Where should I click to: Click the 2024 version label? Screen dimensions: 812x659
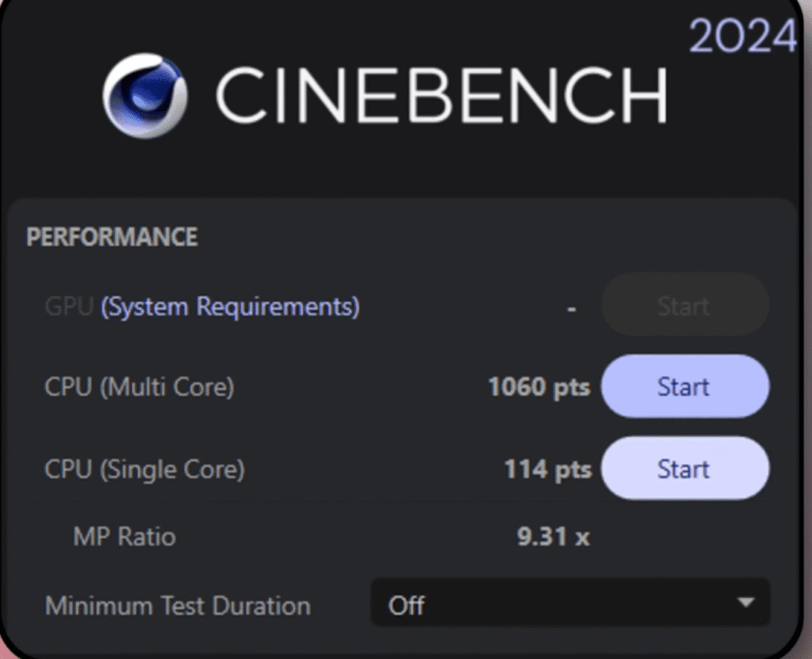tap(742, 36)
